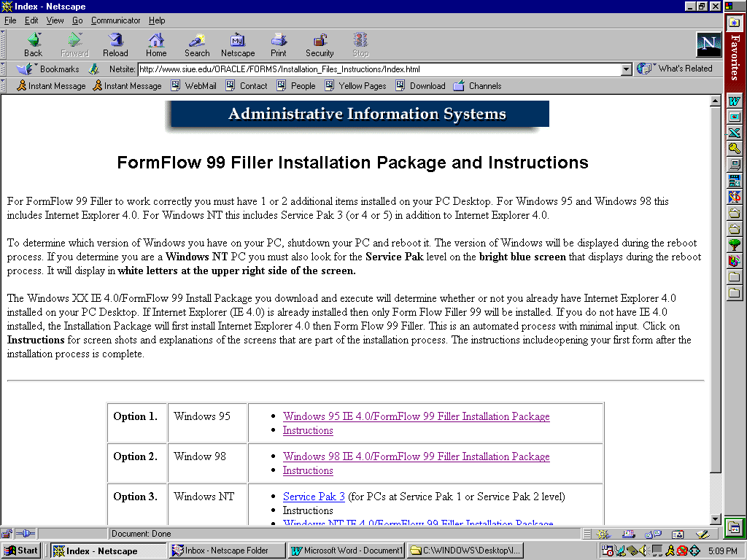Click the Service Pak 3 link
Screen dimensions: 747x560
coord(314,497)
